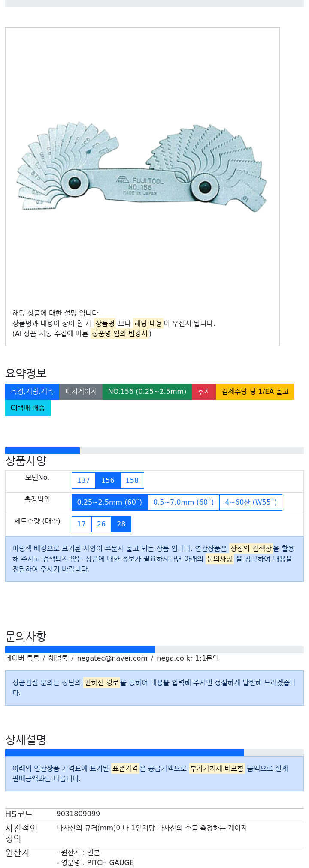The image size is (309, 868).
Task: Click the Fuji Tool pitch gauge product image
Action: [x=142, y=167]
